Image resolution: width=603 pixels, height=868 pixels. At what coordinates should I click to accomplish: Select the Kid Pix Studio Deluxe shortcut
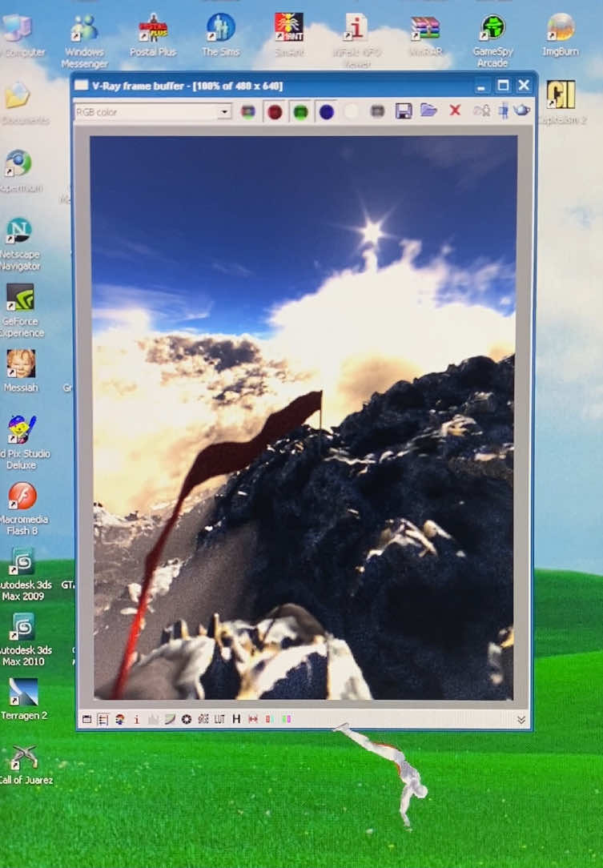tap(22, 443)
